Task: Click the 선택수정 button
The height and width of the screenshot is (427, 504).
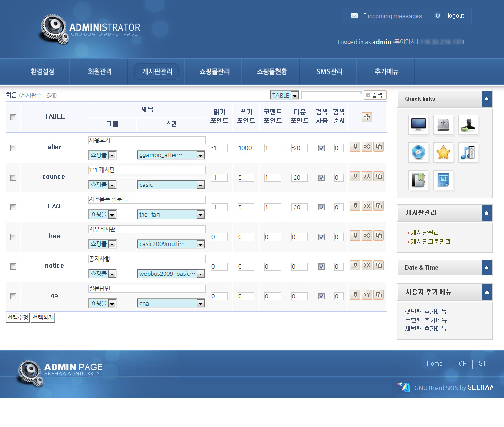Action: coord(18,318)
